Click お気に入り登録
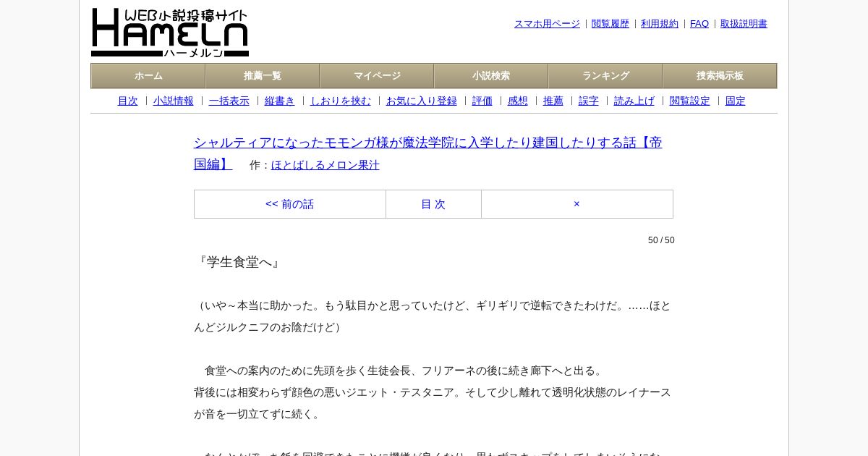 tap(422, 101)
